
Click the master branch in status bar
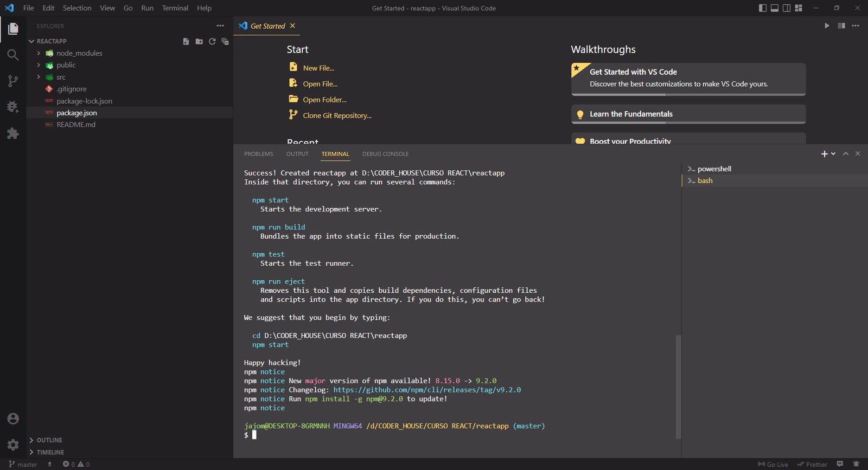click(23, 464)
